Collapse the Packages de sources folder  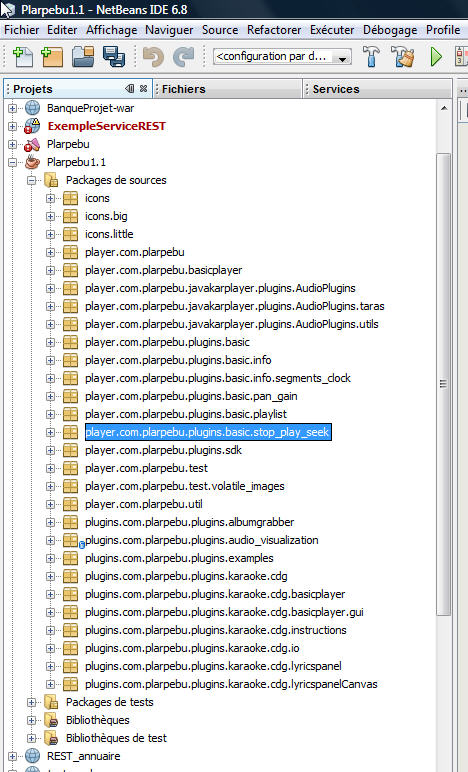click(31, 181)
